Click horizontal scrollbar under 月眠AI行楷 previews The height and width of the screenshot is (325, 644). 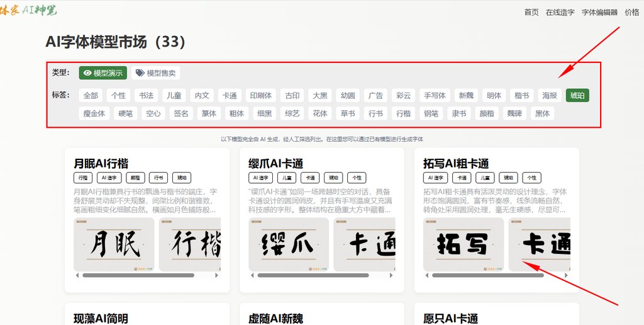[x=138, y=275]
